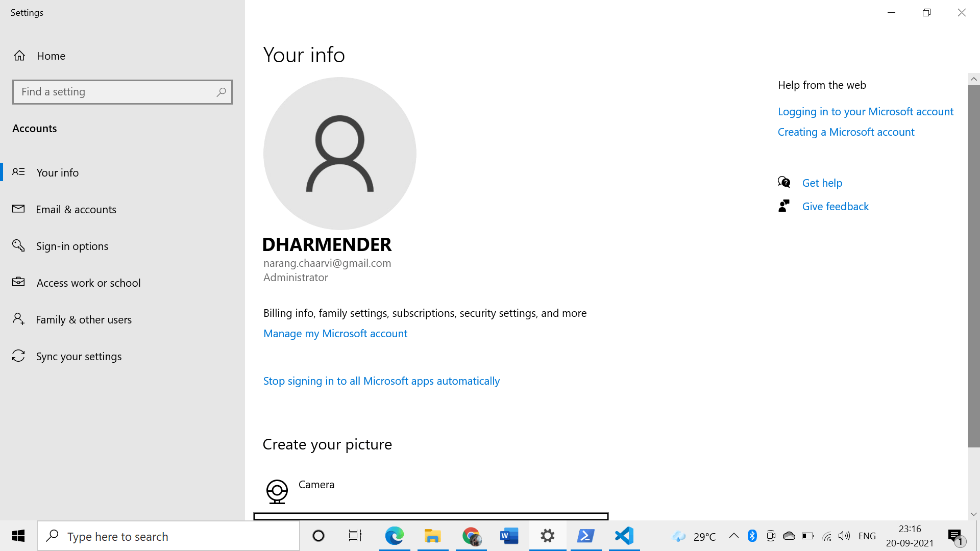Click Stop signing in automatically link
Viewport: 980px width, 551px height.
[381, 381]
